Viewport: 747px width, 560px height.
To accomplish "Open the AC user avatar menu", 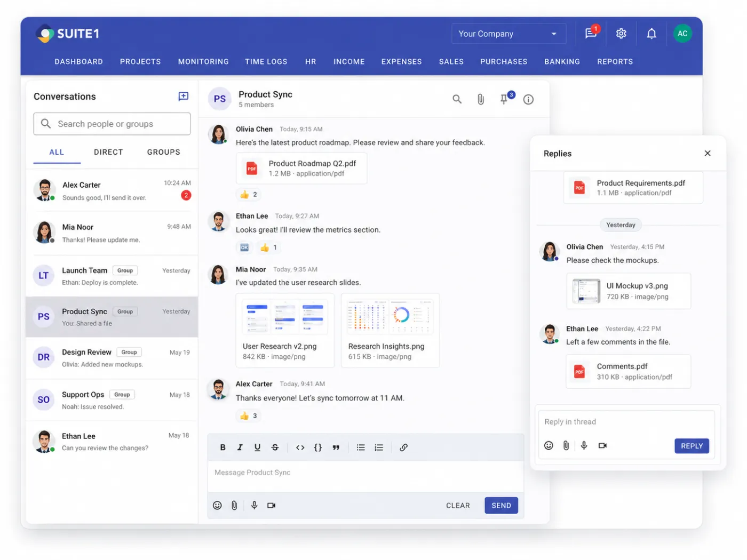I will [682, 34].
